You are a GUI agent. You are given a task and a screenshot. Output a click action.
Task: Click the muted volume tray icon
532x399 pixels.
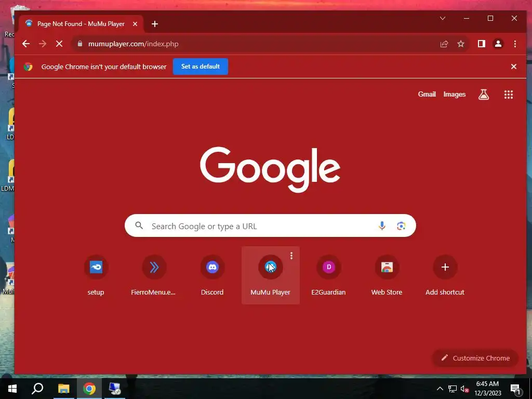tap(465, 389)
